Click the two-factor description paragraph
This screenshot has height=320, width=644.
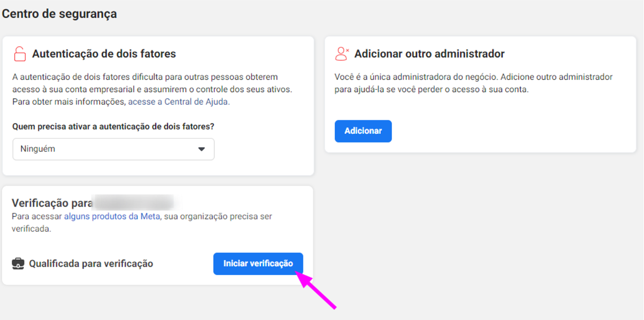click(x=152, y=89)
